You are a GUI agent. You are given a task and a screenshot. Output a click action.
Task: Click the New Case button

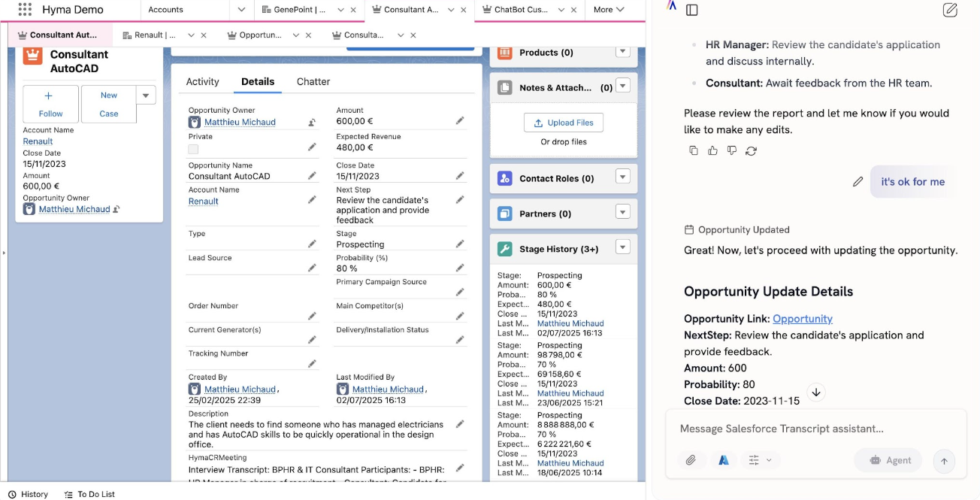[x=109, y=104]
